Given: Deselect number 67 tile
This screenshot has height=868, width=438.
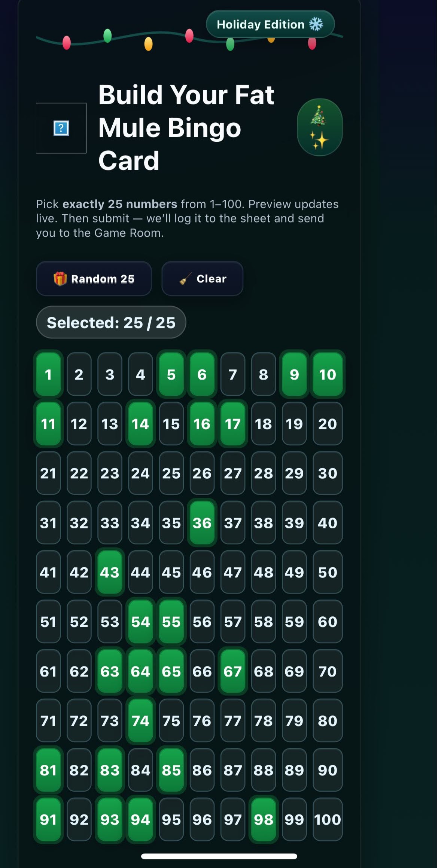Looking at the screenshot, I should pyautogui.click(x=232, y=671).
